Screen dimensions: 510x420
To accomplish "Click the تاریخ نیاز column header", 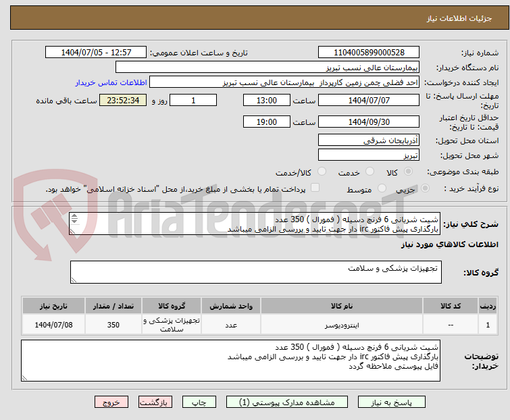I will (x=53, y=306).
